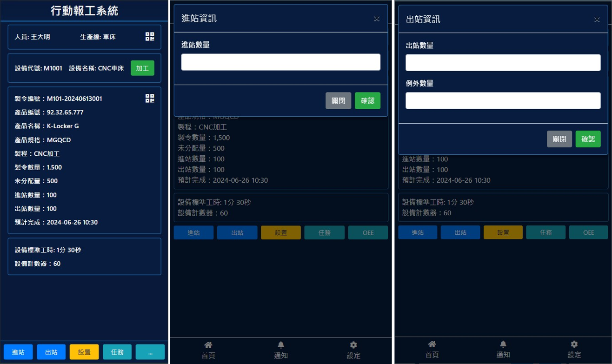Tap dimmed 任務 button in middle screen
The image size is (612, 364).
325,233
